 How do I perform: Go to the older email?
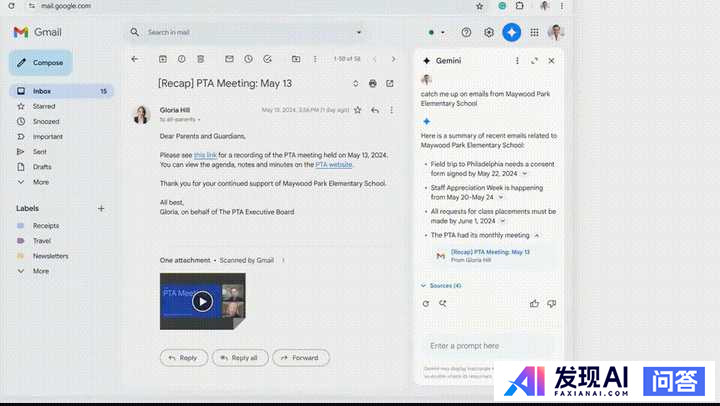(x=394, y=59)
